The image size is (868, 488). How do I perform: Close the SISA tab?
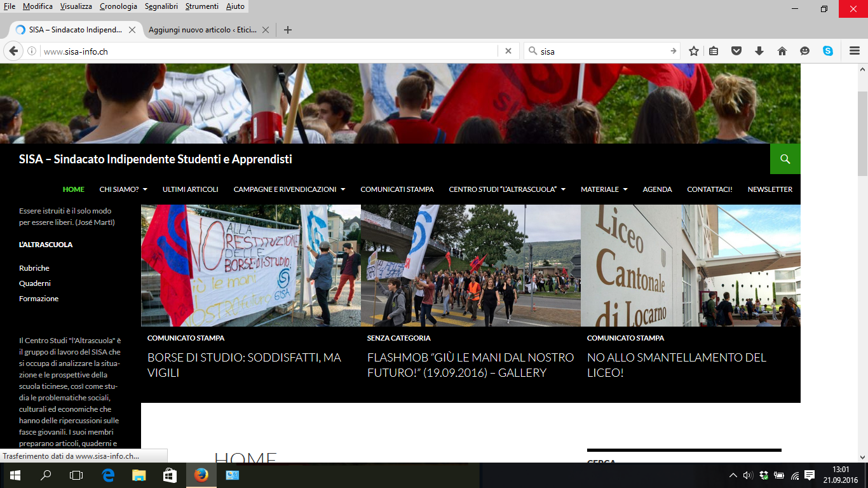point(132,30)
